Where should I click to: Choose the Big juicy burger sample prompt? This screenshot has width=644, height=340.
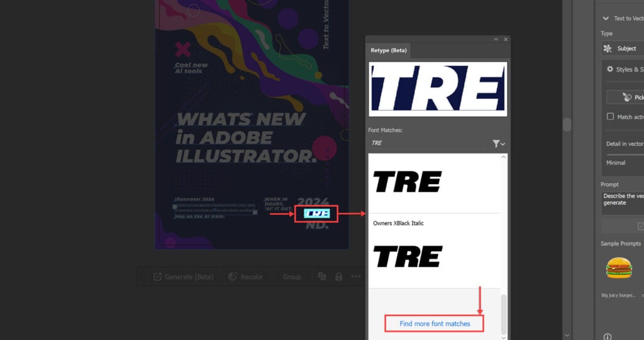pos(619,268)
